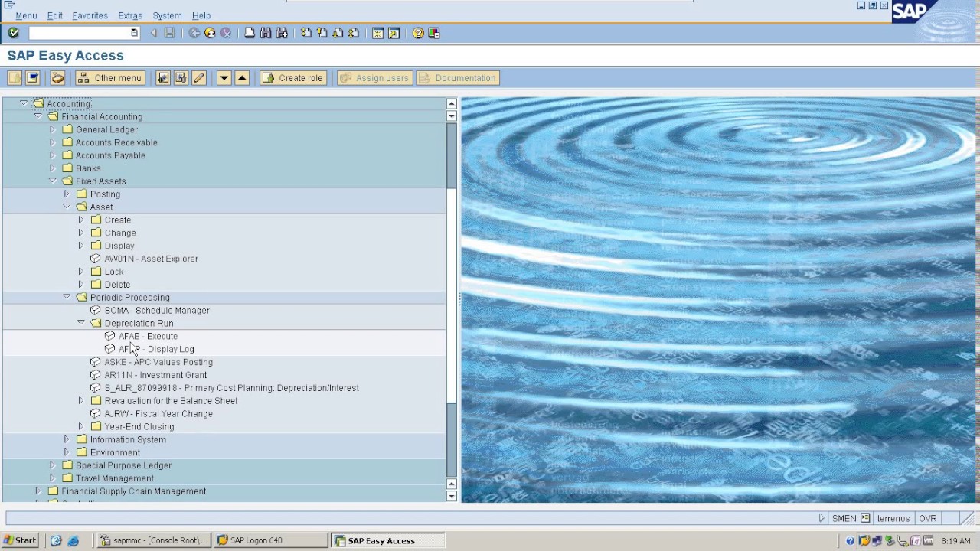
Task: Expand the Accounts Receivable folder
Action: [x=53, y=142]
